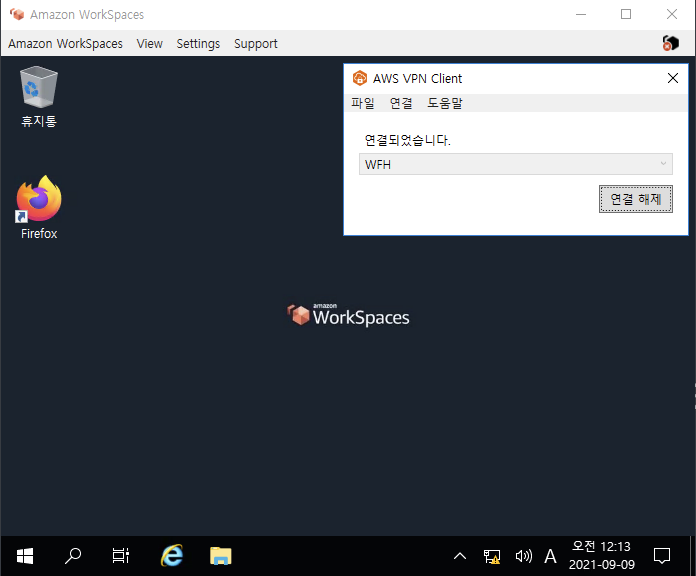The image size is (696, 576).
Task: Open the Windows Start menu
Action: [25, 556]
